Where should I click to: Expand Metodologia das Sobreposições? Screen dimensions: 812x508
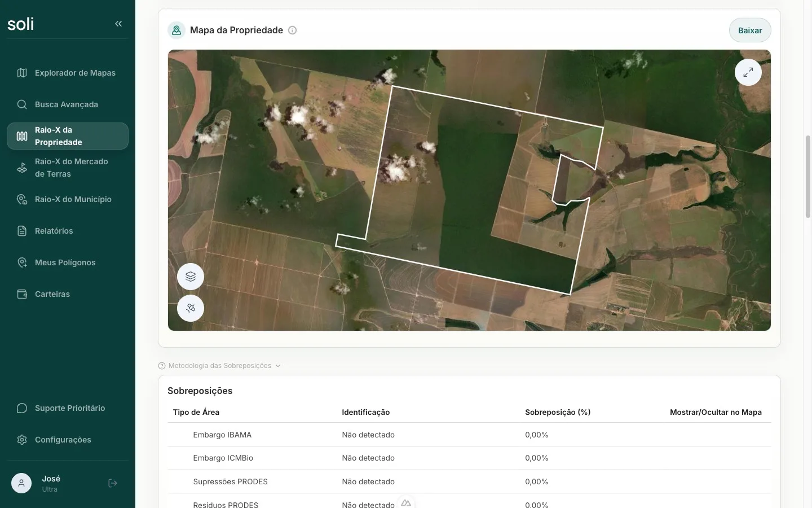tap(220, 366)
